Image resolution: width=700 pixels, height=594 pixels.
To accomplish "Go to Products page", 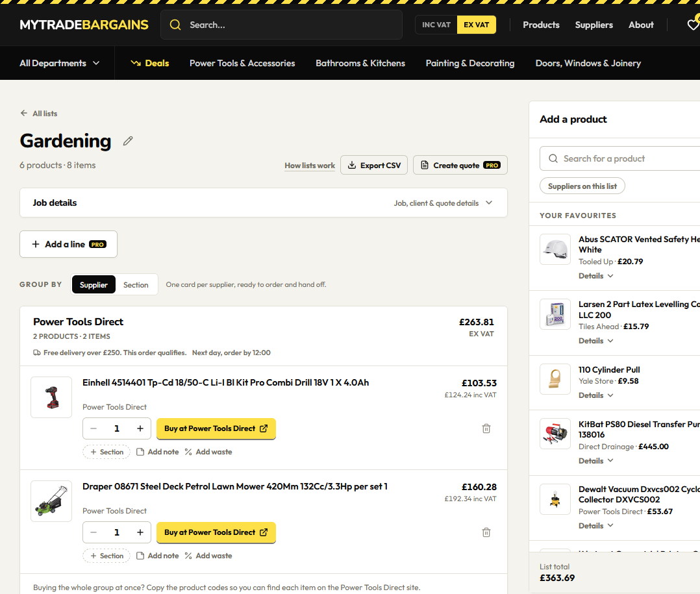I will tap(541, 25).
